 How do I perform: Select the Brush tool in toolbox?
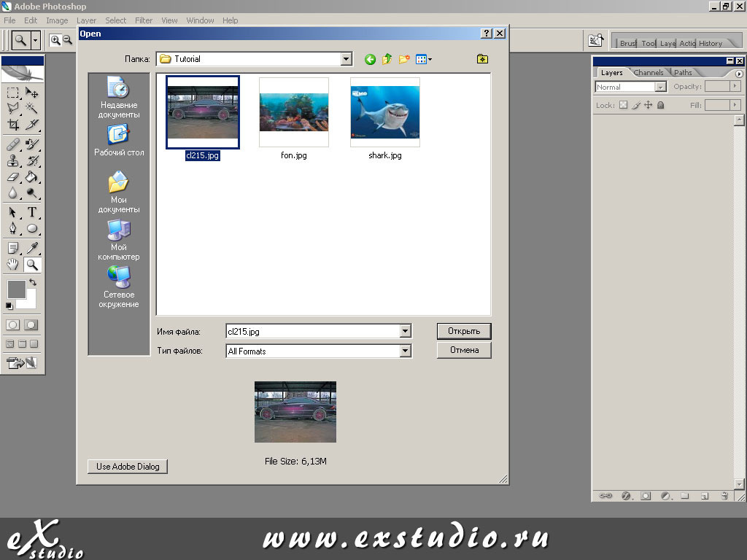point(32,144)
